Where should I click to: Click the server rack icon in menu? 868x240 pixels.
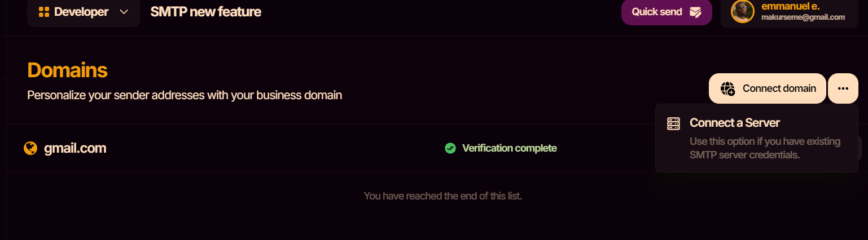tap(673, 123)
